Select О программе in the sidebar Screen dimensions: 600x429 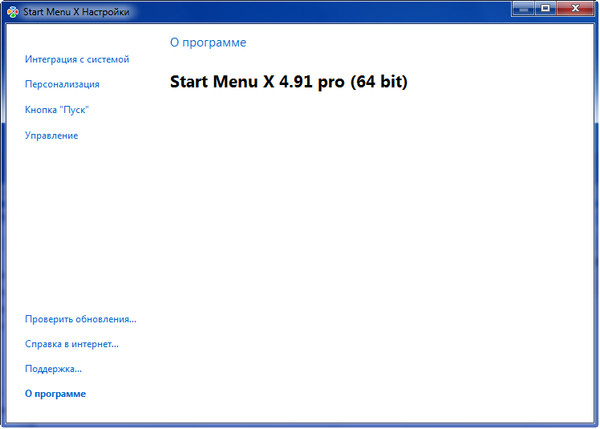[55, 393]
